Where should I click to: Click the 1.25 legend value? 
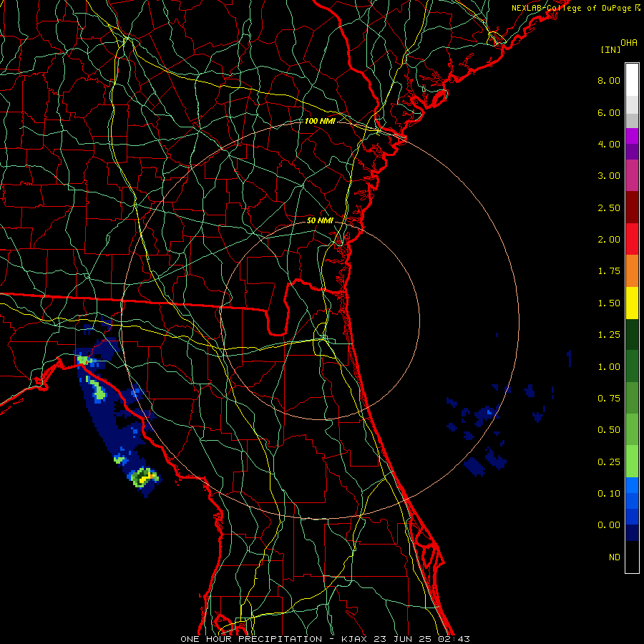609,335
